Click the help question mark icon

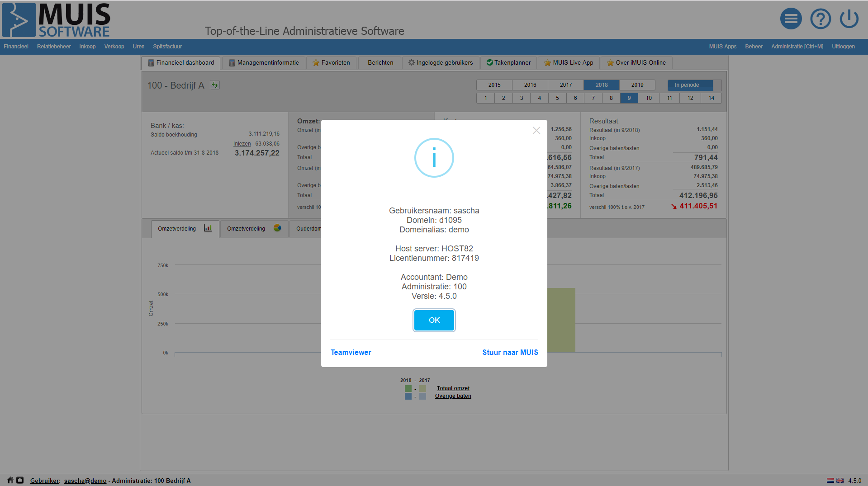(x=820, y=19)
